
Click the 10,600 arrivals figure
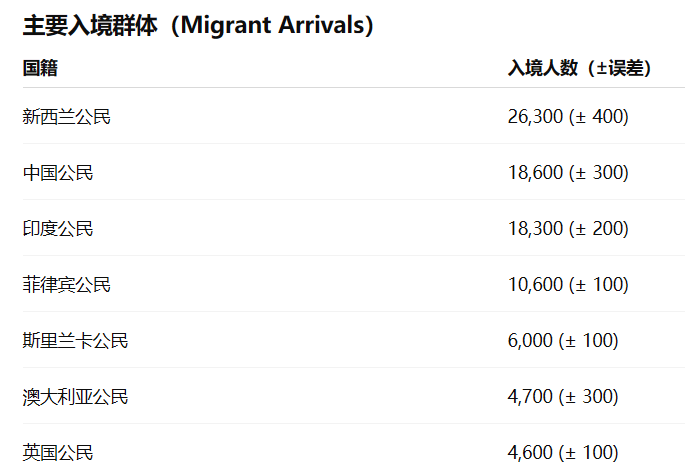pyautogui.click(x=536, y=285)
